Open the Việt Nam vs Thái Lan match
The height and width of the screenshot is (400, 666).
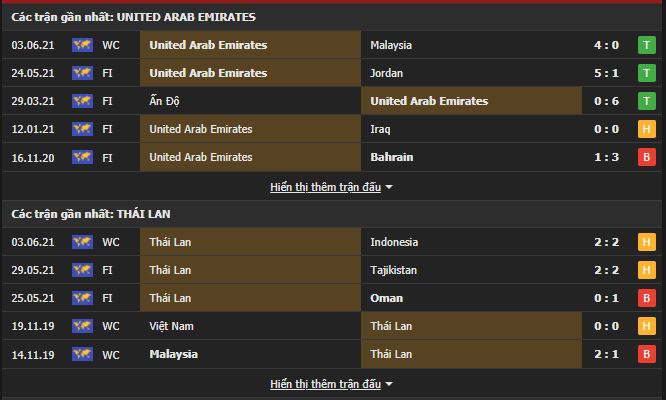170,326
